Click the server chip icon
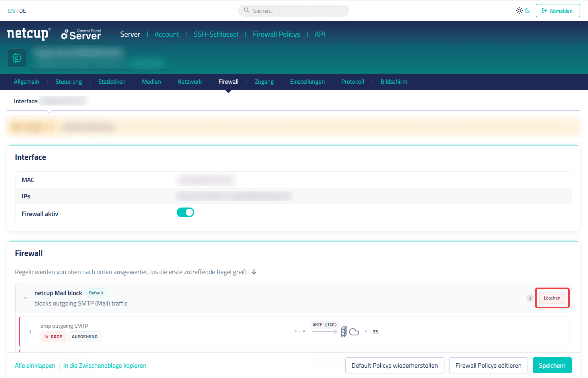 [x=17, y=58]
